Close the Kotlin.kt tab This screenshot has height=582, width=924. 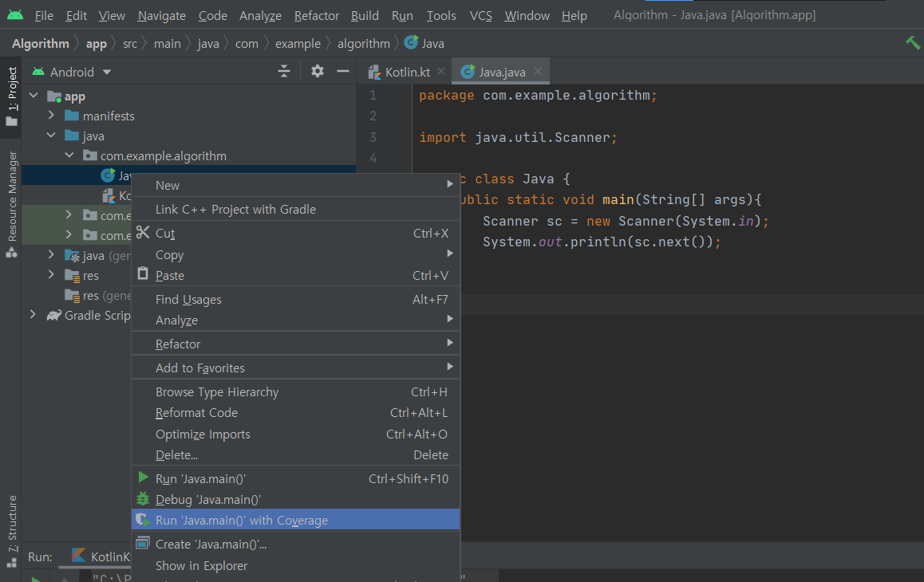pyautogui.click(x=440, y=71)
